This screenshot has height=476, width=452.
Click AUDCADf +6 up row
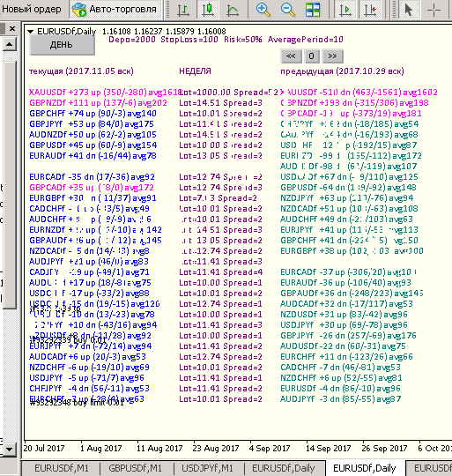coord(87,357)
